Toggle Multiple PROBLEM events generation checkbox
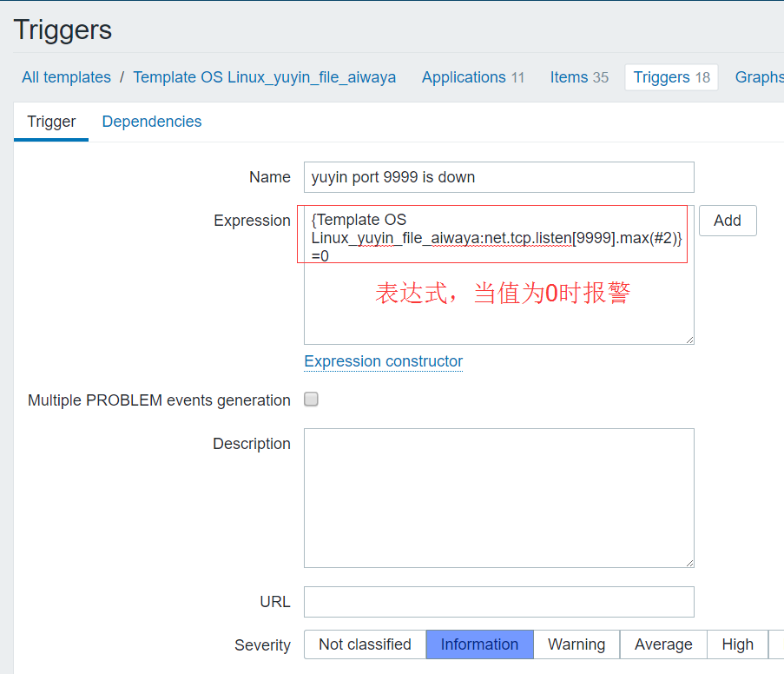This screenshot has width=784, height=674. pos(311,400)
